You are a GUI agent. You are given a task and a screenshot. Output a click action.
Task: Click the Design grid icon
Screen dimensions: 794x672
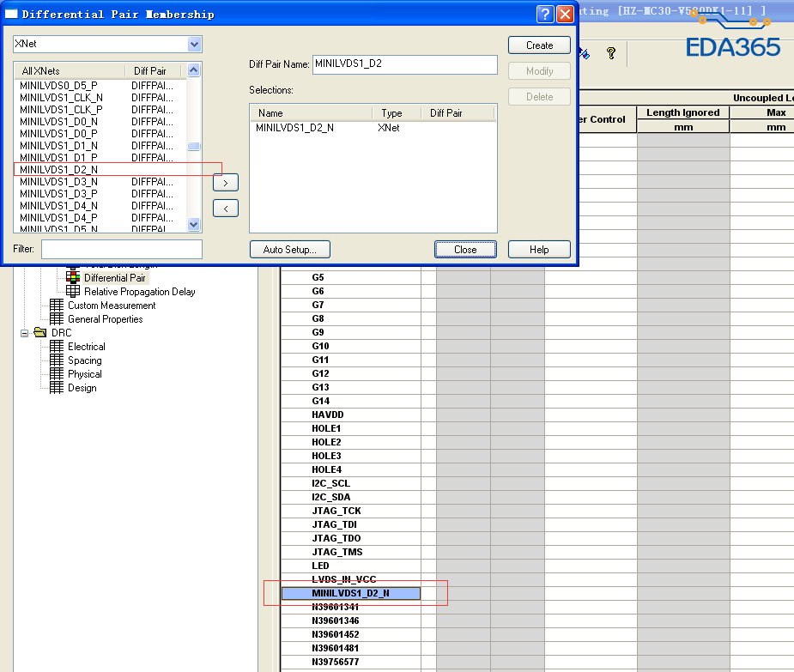(x=57, y=387)
